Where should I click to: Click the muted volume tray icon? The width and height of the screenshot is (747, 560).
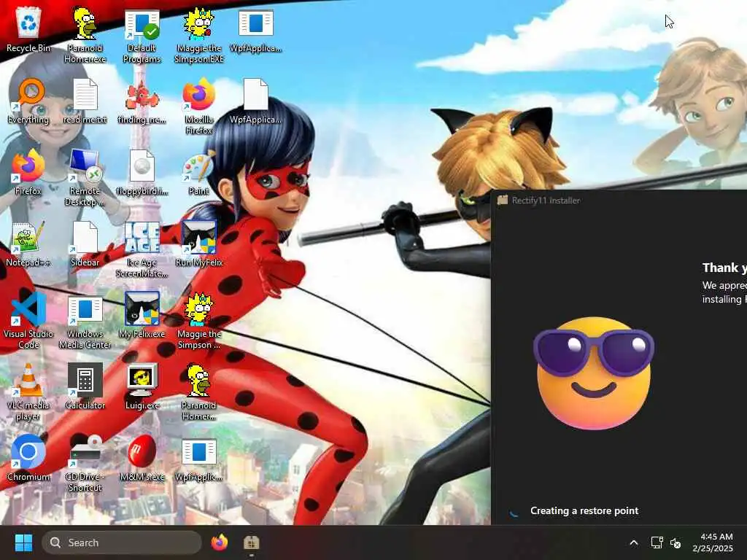click(675, 542)
